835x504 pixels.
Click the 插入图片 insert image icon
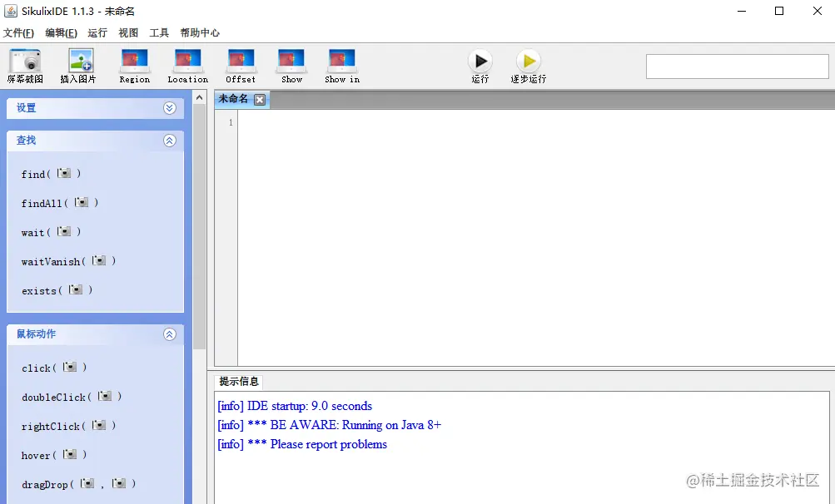pyautogui.click(x=81, y=60)
